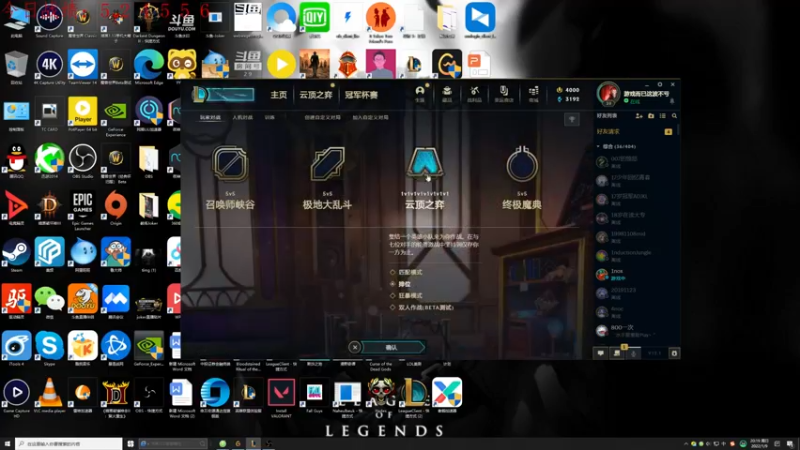Open Recycle Bin on desktop
This screenshot has width=800, height=450.
click(16, 66)
